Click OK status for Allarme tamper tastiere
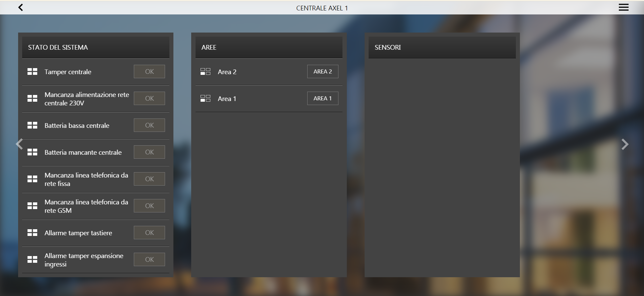Image resolution: width=644 pixels, height=296 pixels. point(149,233)
